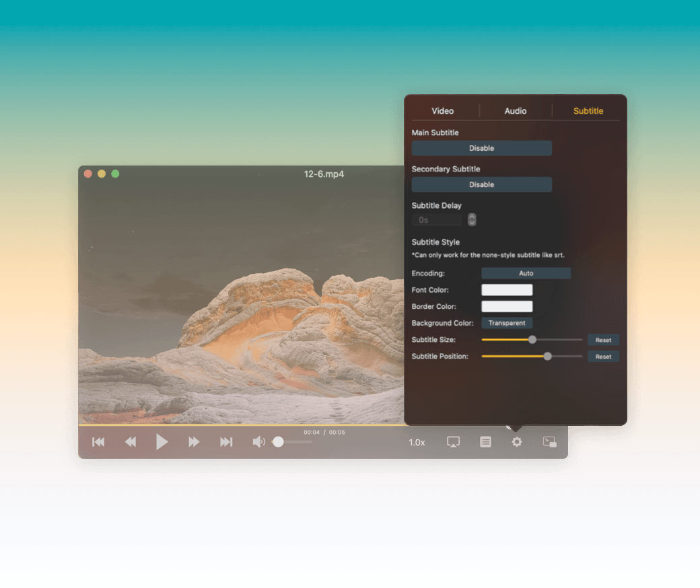
Task: Set Background Color to Transparent
Action: pos(506,323)
